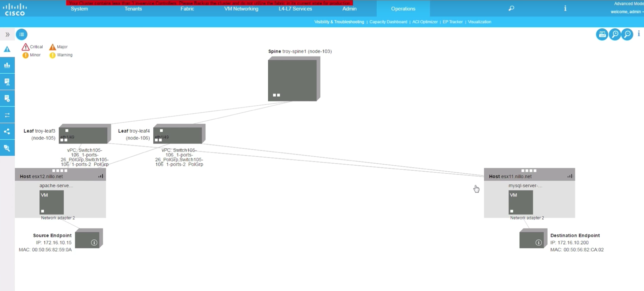The height and width of the screenshot is (291, 644).
Task: Open the welcome, admin user dropdown
Action: [x=627, y=12]
